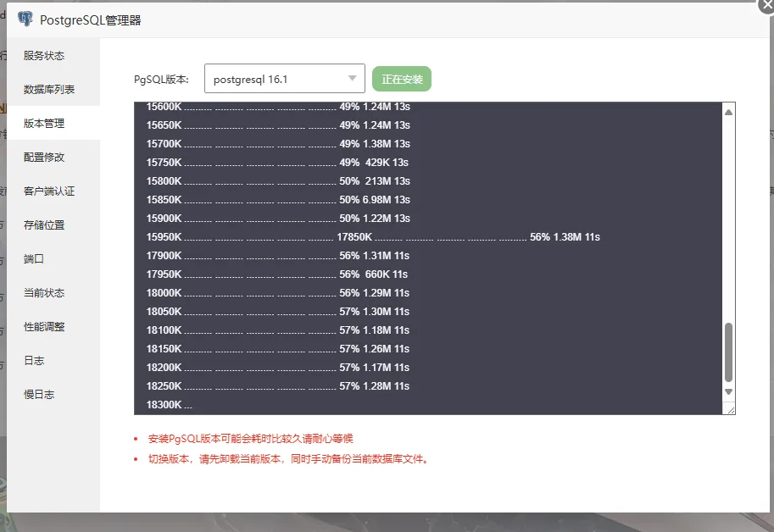The image size is (774, 532).
Task: Open 存储位置 settings
Action: click(x=53, y=224)
